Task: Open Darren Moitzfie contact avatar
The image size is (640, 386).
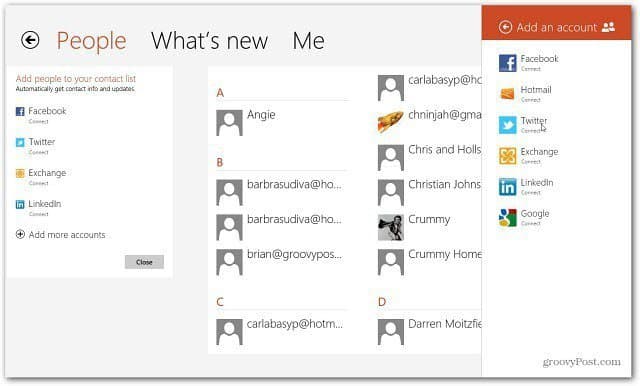Action: [x=391, y=332]
